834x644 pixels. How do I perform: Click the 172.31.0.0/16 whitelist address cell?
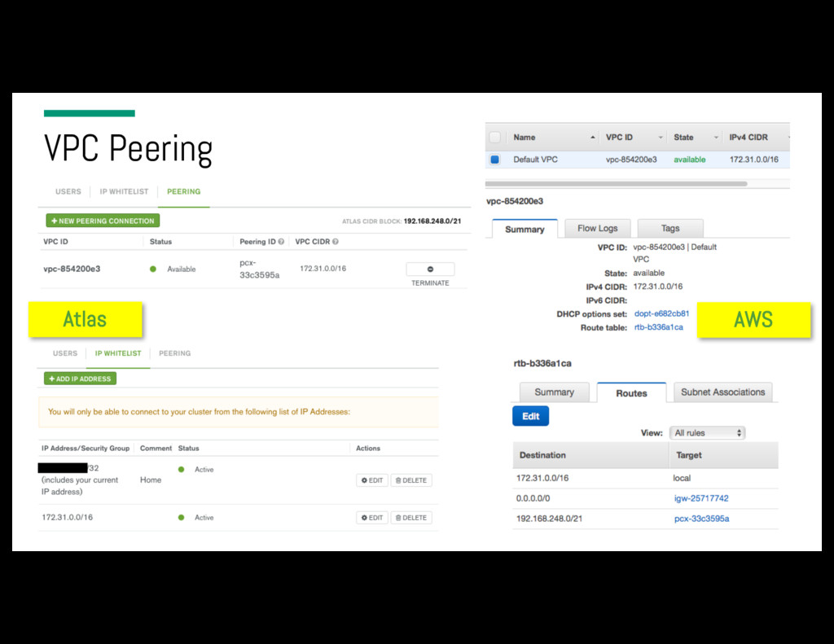click(67, 517)
